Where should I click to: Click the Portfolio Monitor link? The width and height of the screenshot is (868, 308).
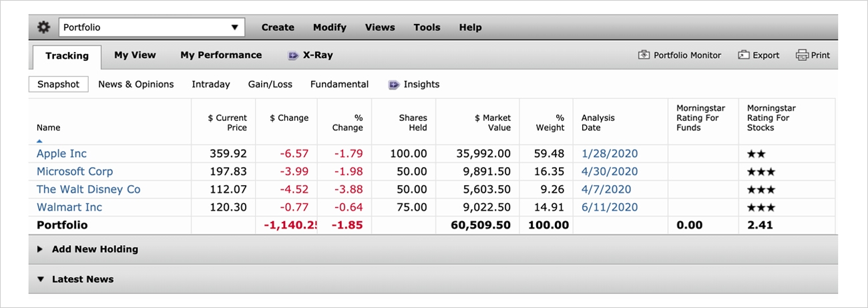click(687, 55)
